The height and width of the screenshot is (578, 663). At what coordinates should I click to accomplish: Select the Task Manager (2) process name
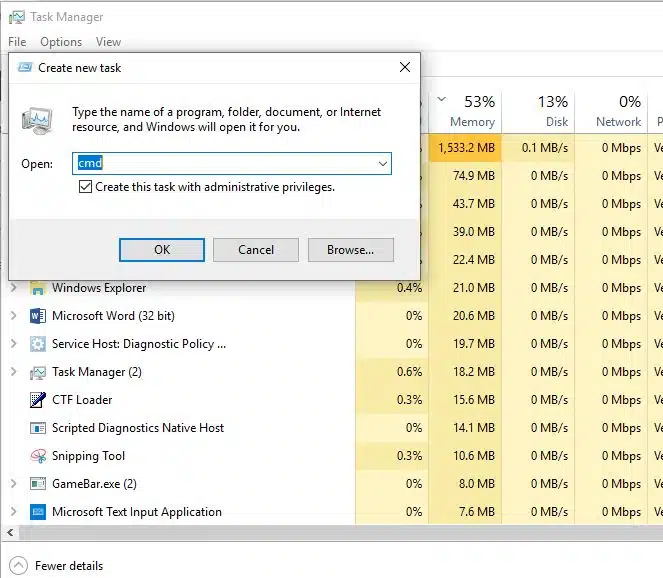(97, 372)
